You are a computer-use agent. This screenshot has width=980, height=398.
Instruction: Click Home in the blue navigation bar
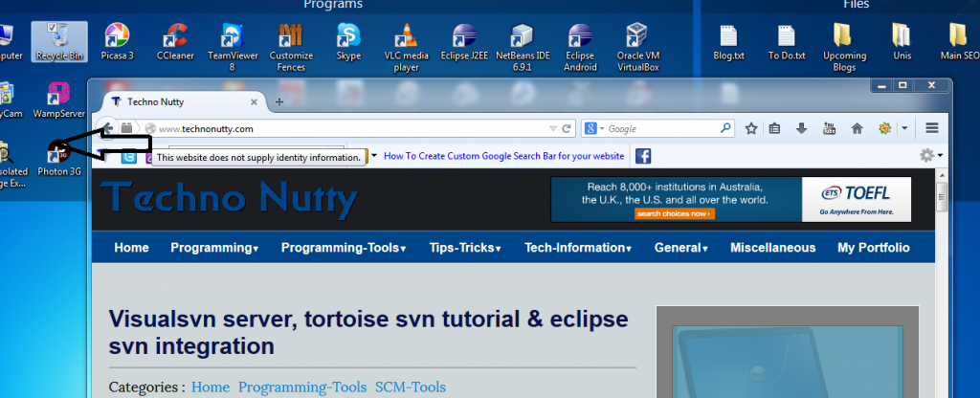point(131,248)
